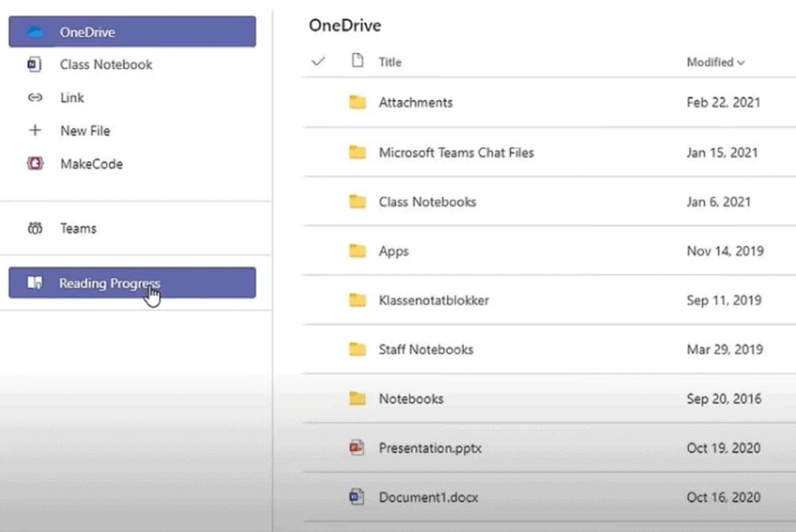The height and width of the screenshot is (532, 796).
Task: Click the Link chain icon
Action: click(x=35, y=98)
